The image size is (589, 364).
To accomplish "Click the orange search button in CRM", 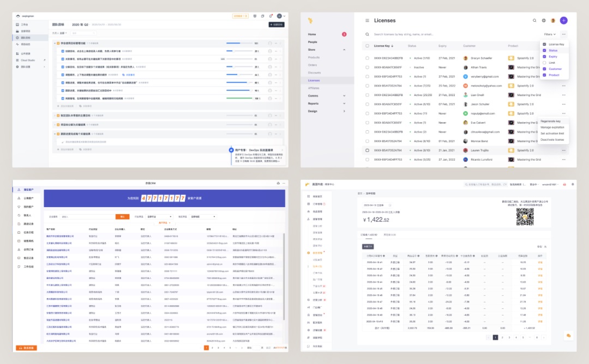I will (x=122, y=216).
